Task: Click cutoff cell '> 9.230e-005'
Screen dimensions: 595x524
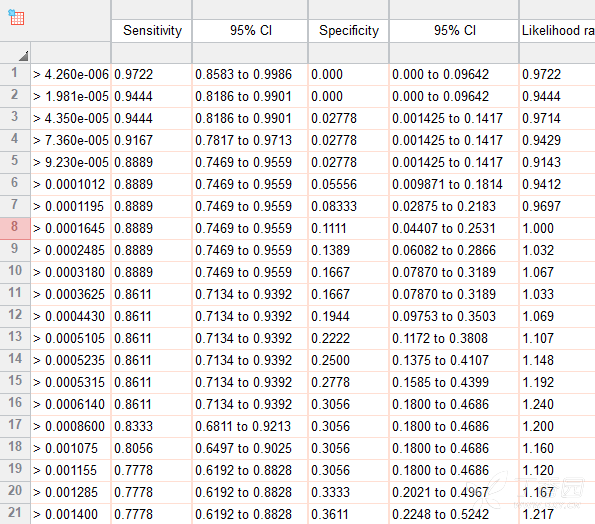Action: click(x=71, y=162)
